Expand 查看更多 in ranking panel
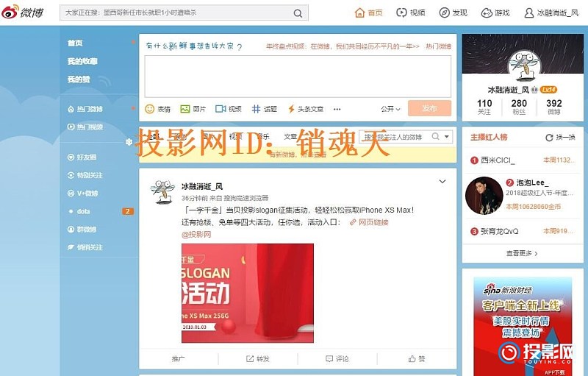588x376 pixels. click(522, 253)
